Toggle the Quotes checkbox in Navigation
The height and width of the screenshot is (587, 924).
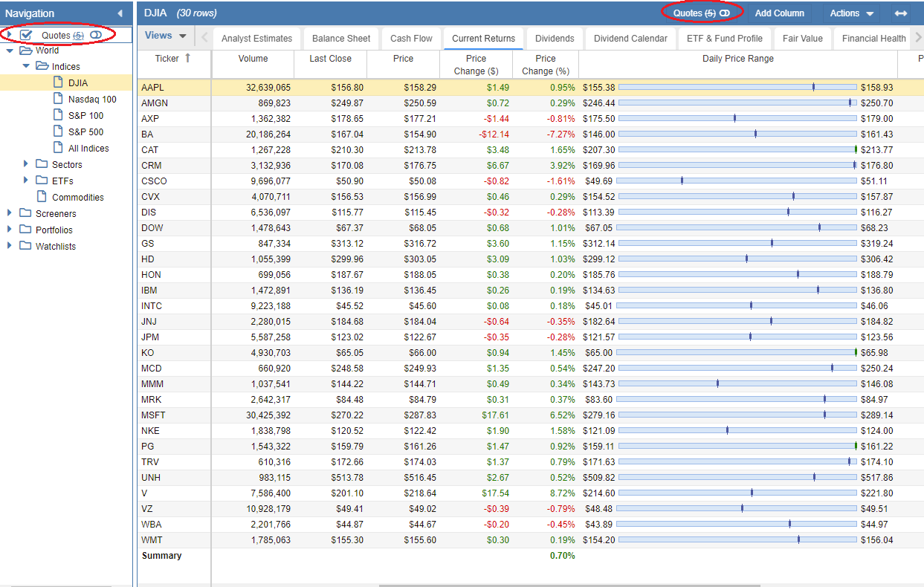point(26,35)
